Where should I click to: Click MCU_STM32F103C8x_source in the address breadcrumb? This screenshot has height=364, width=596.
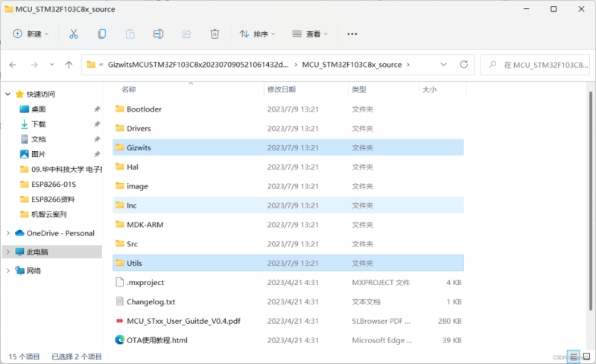352,65
